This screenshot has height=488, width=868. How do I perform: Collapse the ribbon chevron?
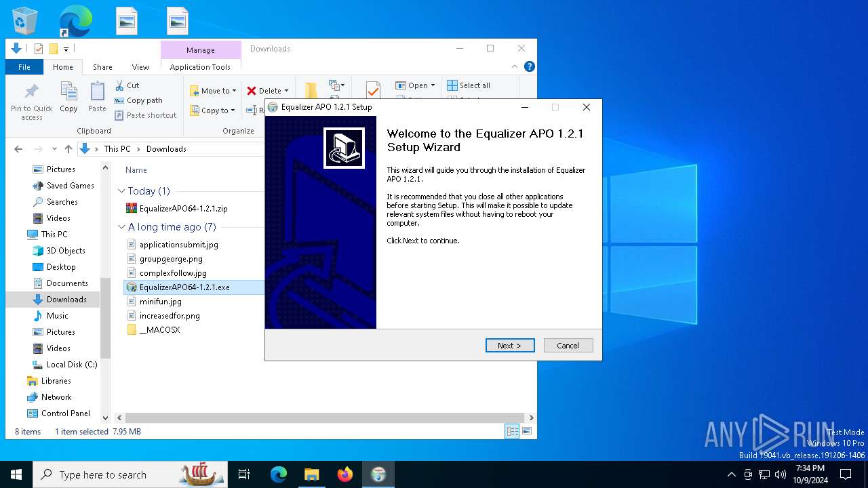515,66
